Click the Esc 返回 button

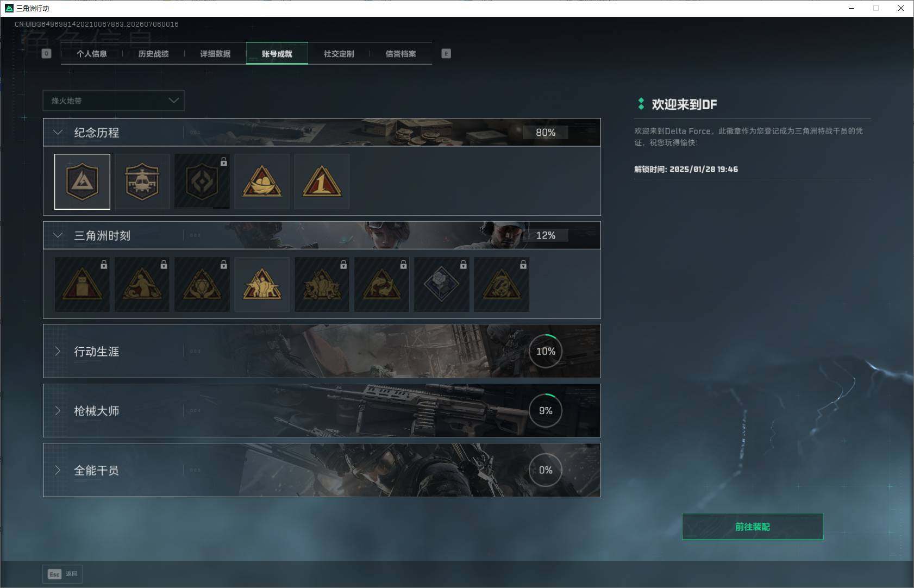[62, 574]
